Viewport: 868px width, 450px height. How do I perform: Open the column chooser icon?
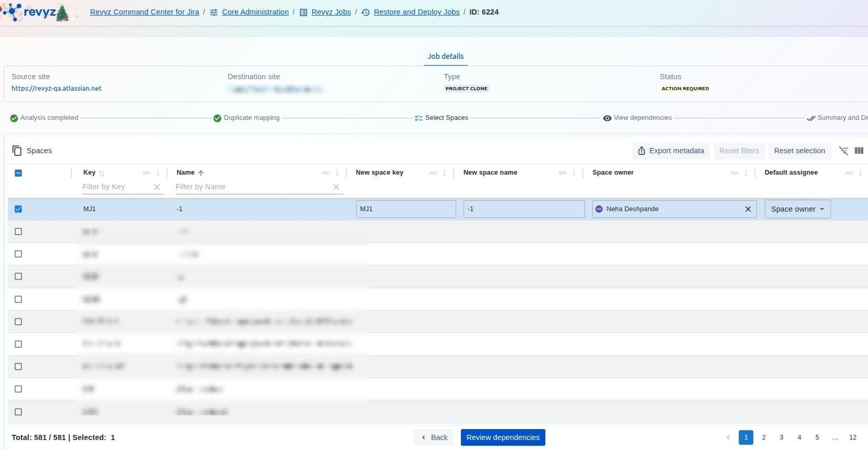click(x=859, y=151)
